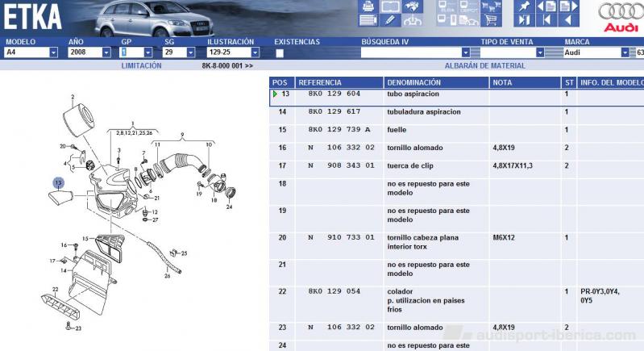Click the ST column header
The width and height of the screenshot is (644, 351).
[569, 82]
